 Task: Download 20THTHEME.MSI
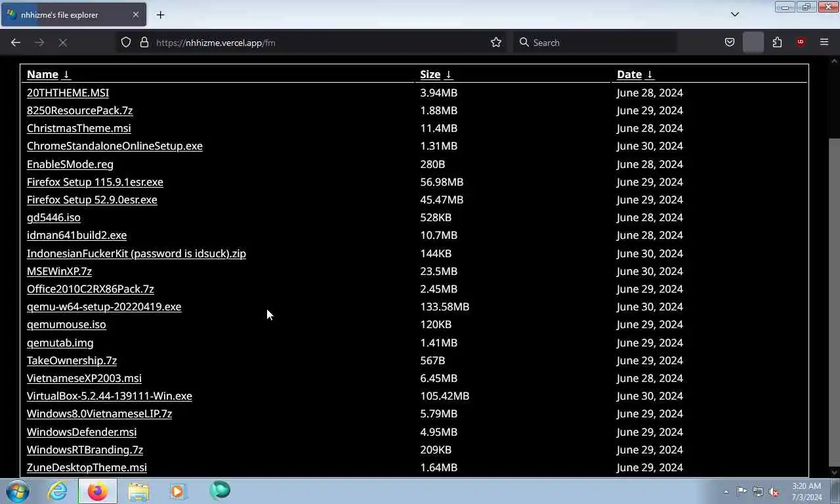68,93
